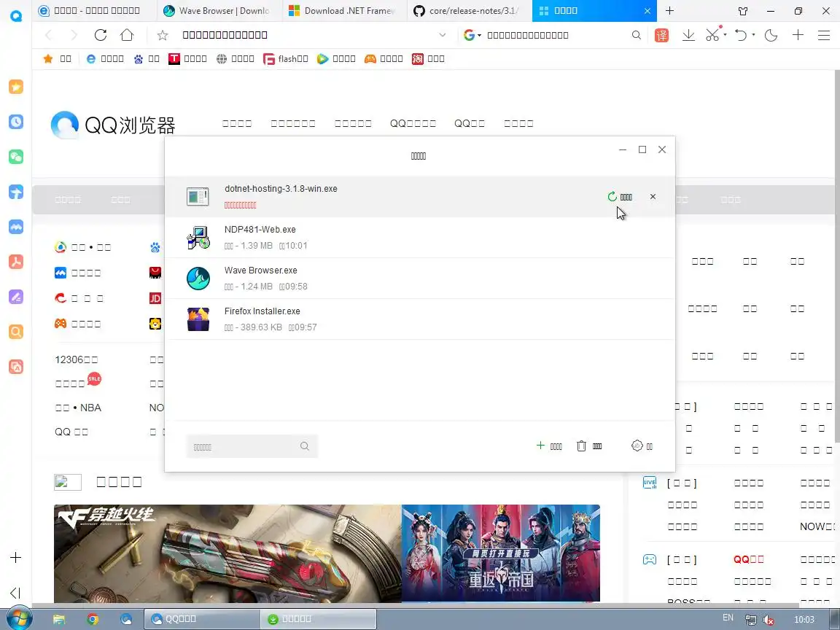This screenshot has width=840, height=630.
Task: Click the Firefox Installer.exe file icon
Action: [198, 319]
